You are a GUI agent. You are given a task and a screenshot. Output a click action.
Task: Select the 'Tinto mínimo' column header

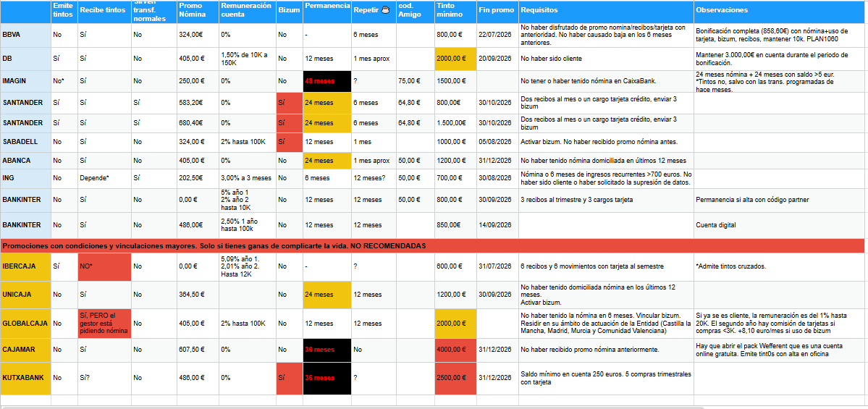pos(455,11)
